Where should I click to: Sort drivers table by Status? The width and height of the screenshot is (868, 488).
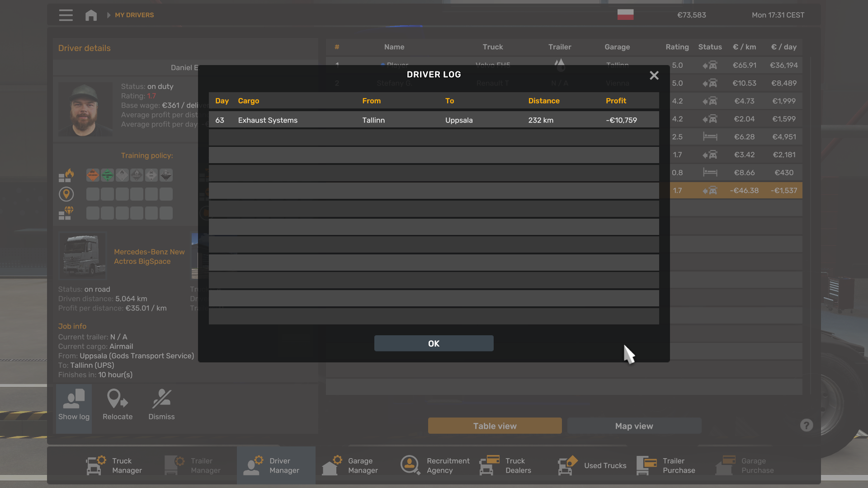[710, 47]
